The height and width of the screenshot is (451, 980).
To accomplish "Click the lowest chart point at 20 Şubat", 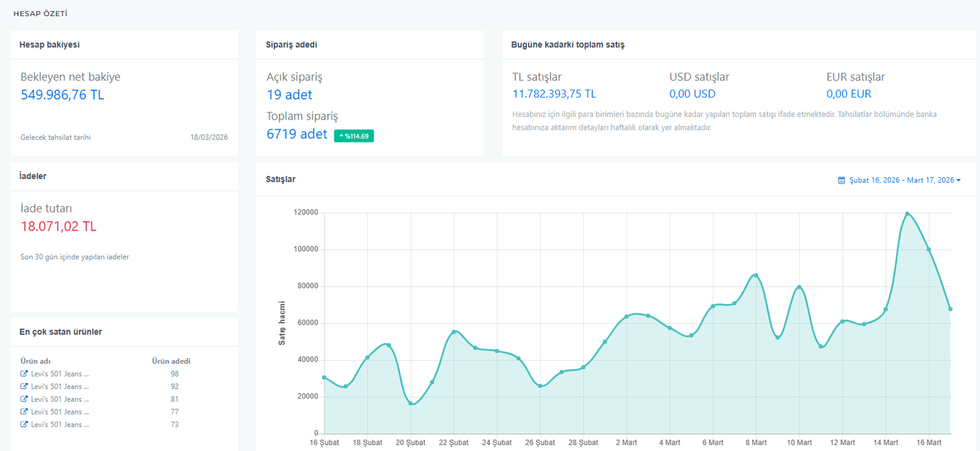I will click(411, 403).
